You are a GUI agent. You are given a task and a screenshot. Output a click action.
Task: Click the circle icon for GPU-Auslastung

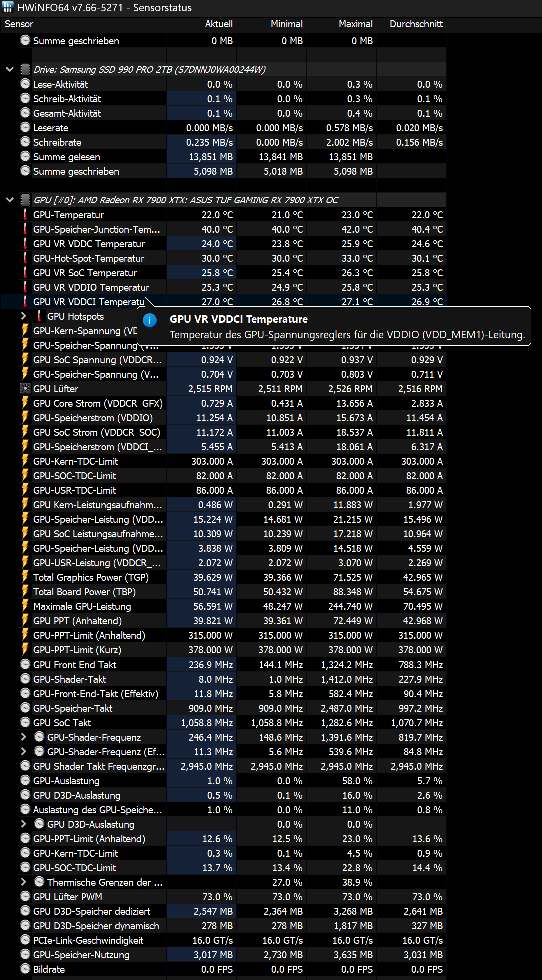pyautogui.click(x=25, y=780)
